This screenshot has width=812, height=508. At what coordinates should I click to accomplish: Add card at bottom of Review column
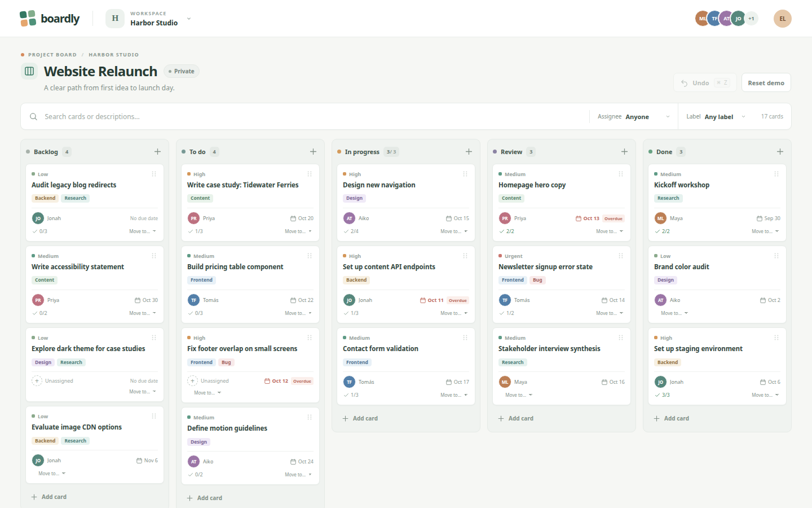click(516, 418)
